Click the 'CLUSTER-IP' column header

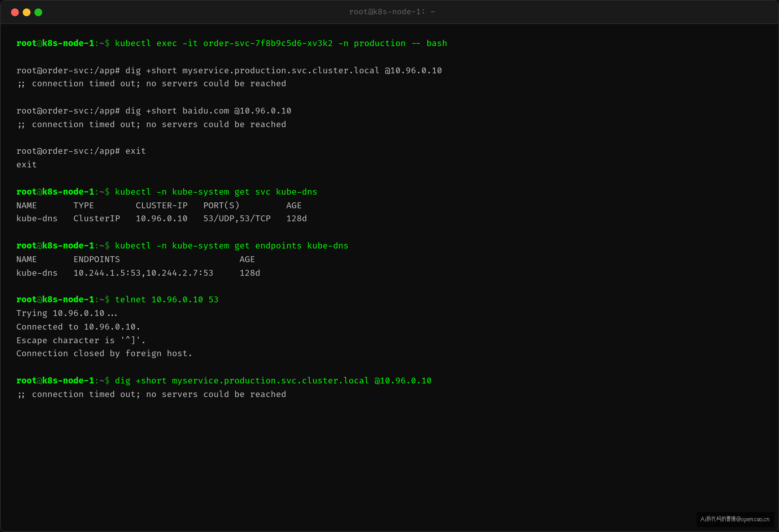point(162,205)
